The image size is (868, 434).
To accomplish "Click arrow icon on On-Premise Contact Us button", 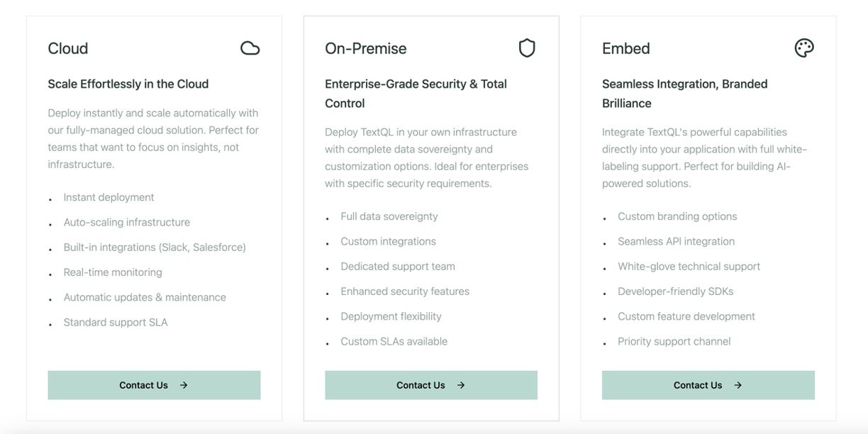I will pos(461,385).
